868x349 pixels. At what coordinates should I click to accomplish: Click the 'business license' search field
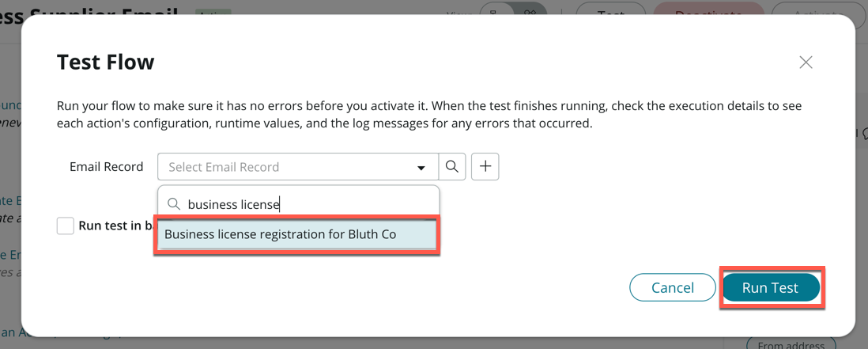point(308,204)
